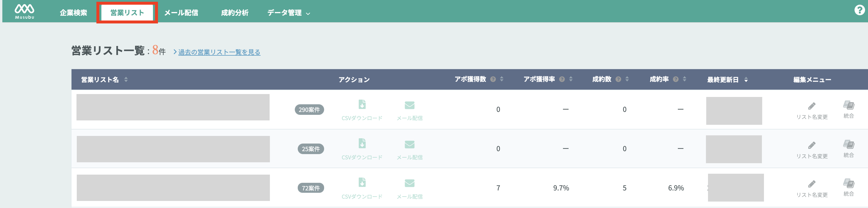Open the メール配信 tab
This screenshot has width=868, height=208.
(x=181, y=13)
